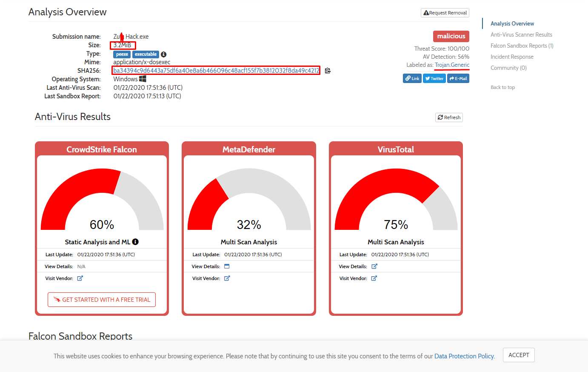This screenshot has height=372, width=588.
Task: Click the Request Removal button
Action: [x=445, y=13]
